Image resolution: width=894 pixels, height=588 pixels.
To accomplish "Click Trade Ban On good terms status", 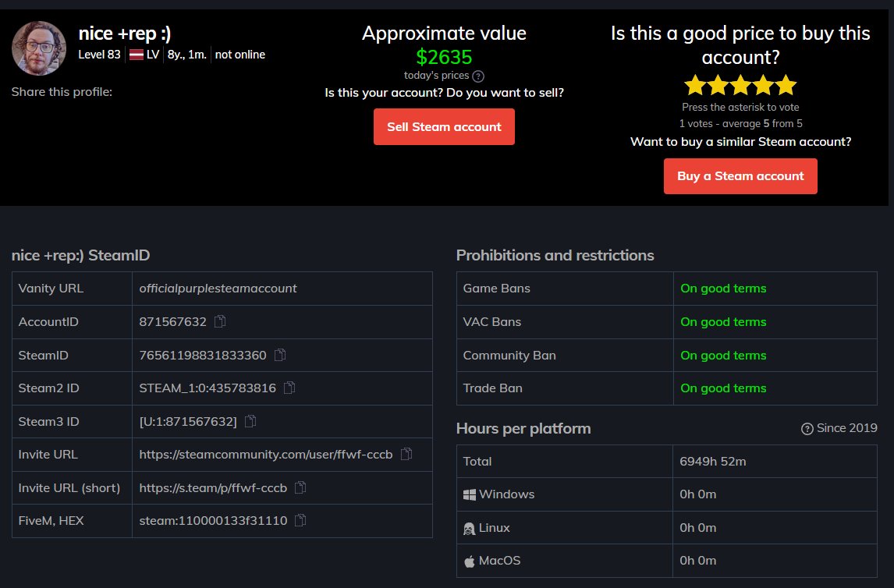I will pyautogui.click(x=723, y=388).
